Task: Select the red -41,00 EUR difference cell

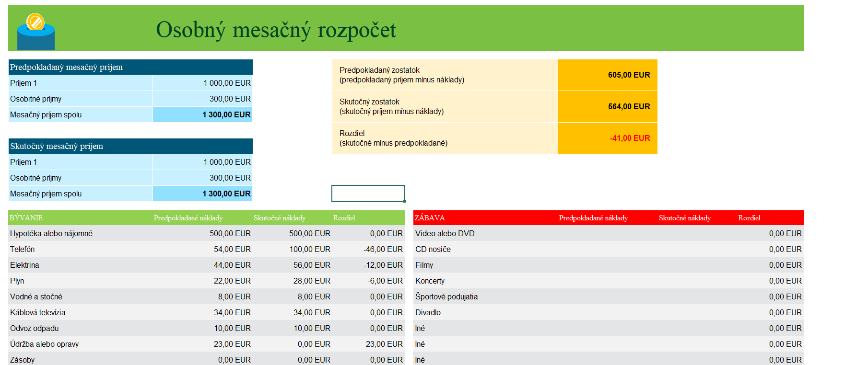Action: [608, 138]
